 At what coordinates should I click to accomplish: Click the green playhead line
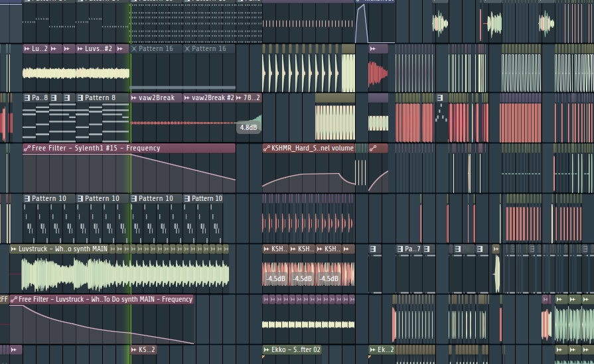[x=131, y=182]
